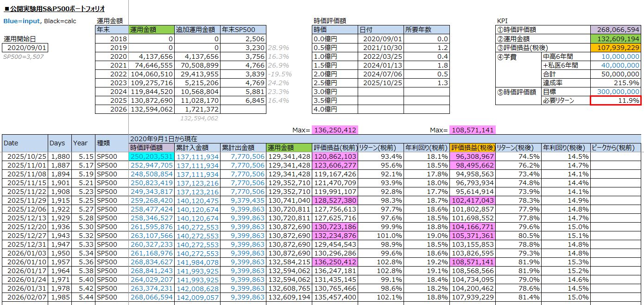
Task: Click the cyan 時価評価額 cell 250,203,531
Action: click(x=152, y=156)
